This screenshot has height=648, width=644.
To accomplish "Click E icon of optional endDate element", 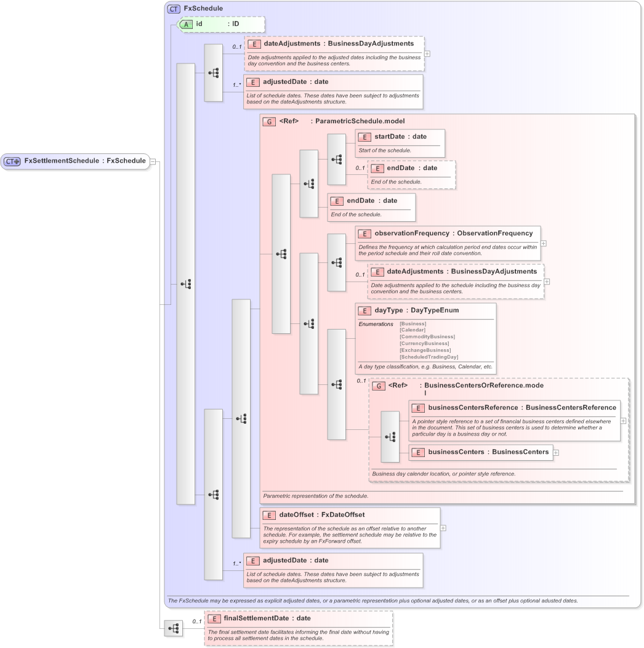I will [x=377, y=169].
